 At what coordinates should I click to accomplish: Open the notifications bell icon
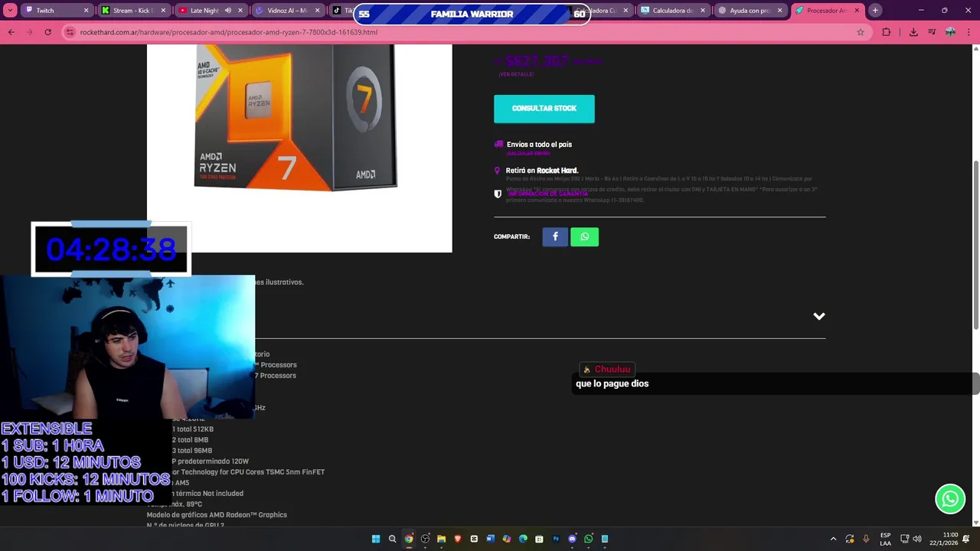pos(966,539)
